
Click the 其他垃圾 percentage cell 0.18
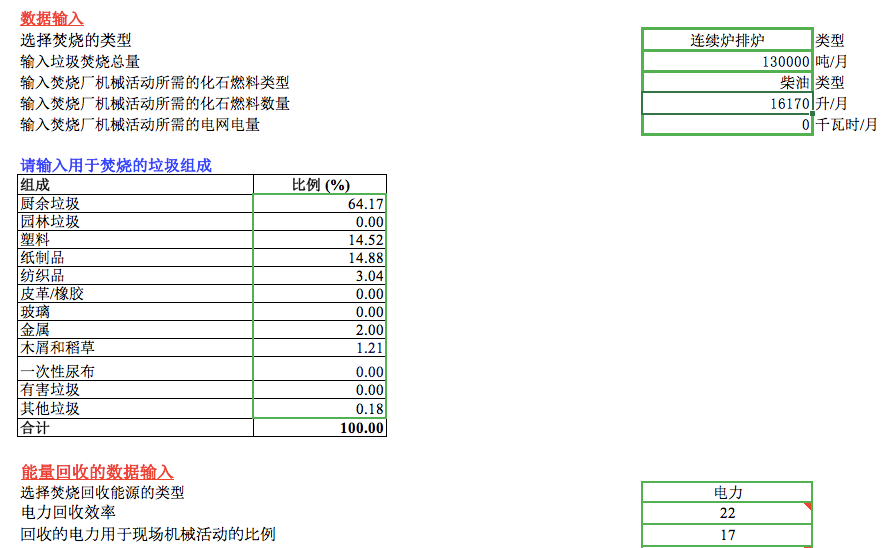coord(320,408)
